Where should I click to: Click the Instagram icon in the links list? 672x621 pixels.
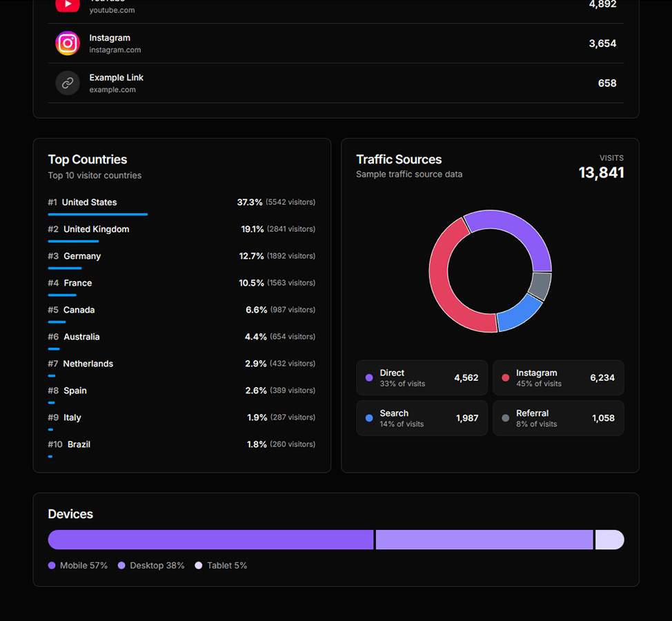coord(67,43)
